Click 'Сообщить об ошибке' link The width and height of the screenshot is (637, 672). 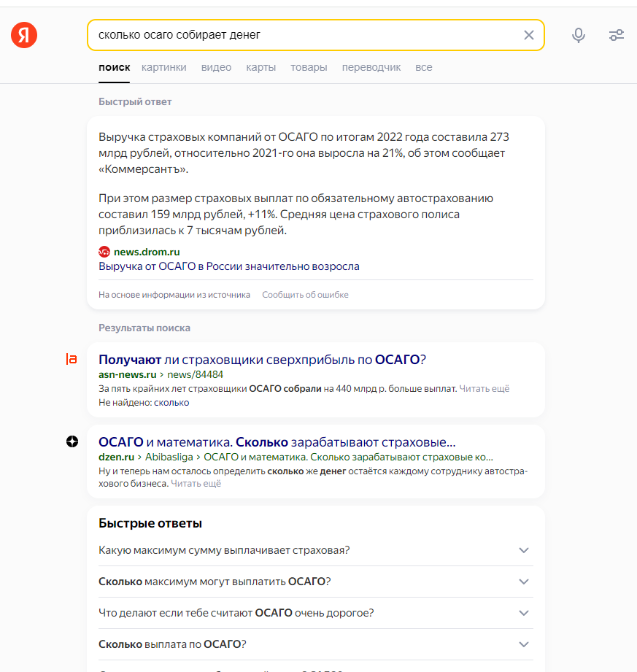(x=305, y=295)
